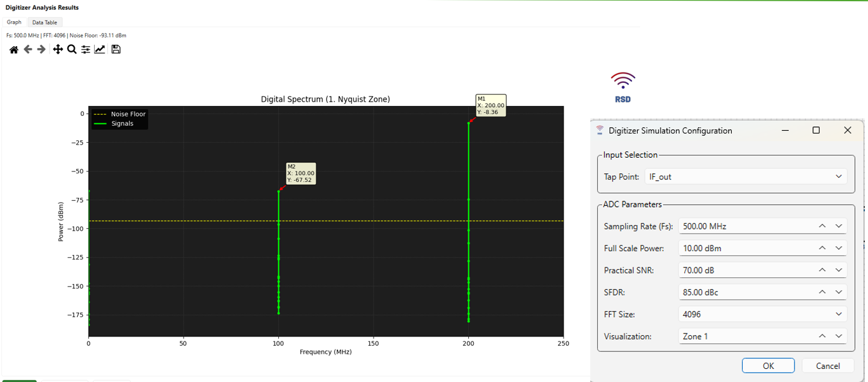Activate the Zoom magnifier tool
Image resolution: width=868 pixels, height=382 pixels.
[72, 49]
